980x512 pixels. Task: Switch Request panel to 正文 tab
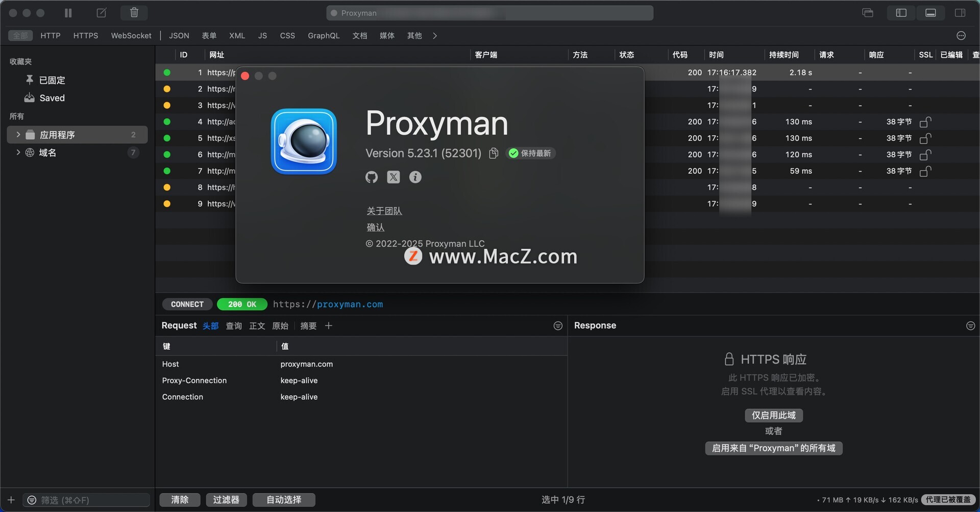pos(257,326)
